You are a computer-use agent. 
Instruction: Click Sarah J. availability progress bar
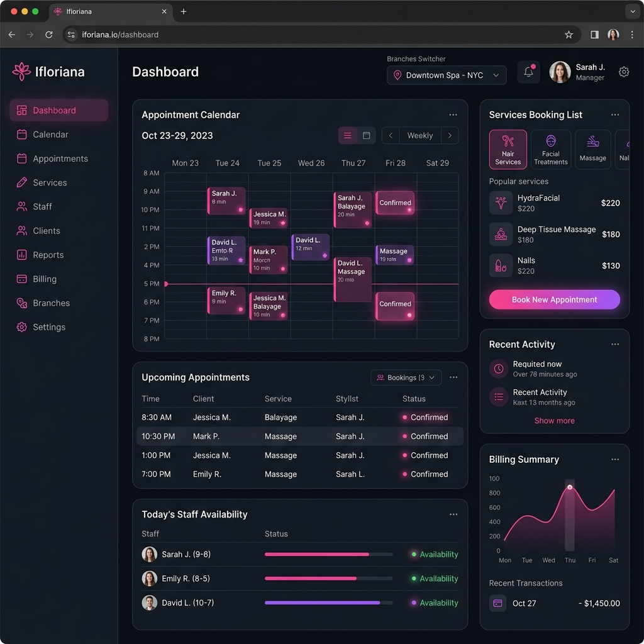(328, 555)
